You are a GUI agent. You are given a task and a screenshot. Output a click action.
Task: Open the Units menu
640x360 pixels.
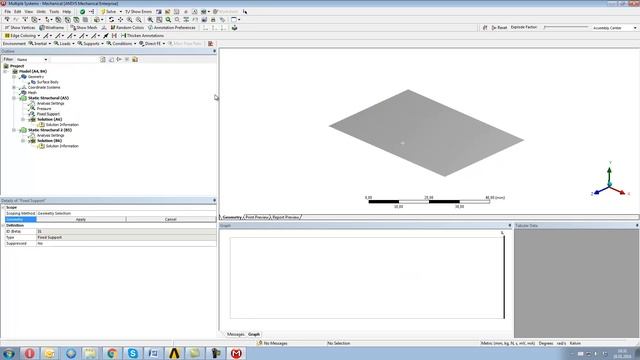pyautogui.click(x=41, y=12)
